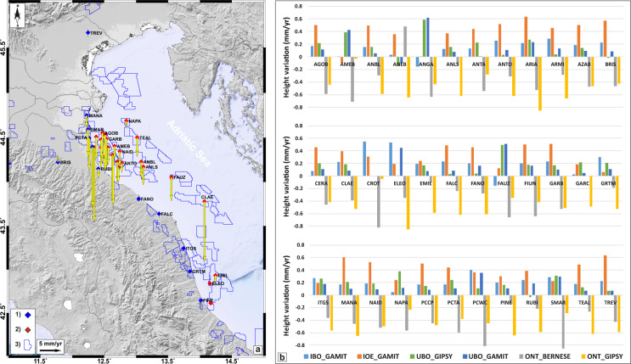The image size is (631, 364).
Task: Click the ONT_BERNESE gray legend swatch
Action: pos(520,355)
